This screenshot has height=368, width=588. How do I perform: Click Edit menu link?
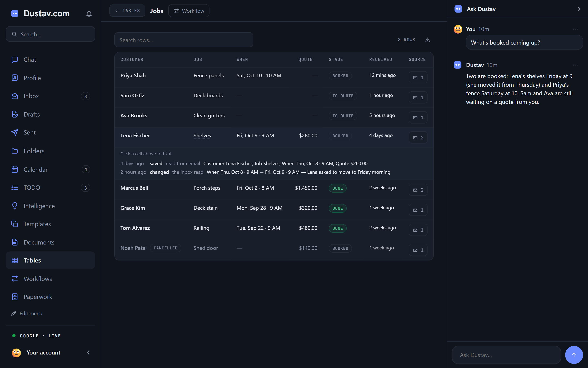click(x=27, y=313)
